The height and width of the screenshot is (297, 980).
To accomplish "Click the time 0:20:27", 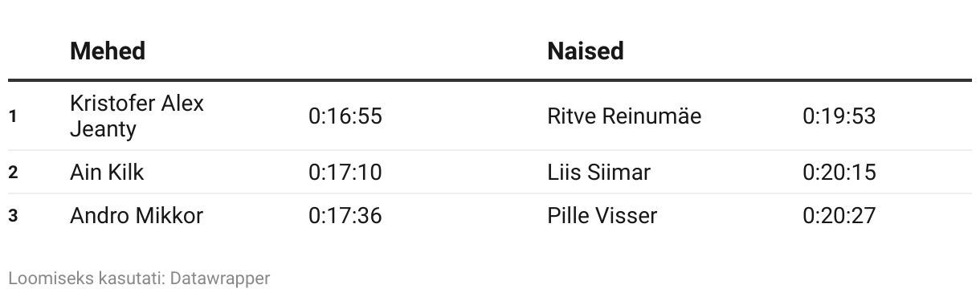I will (839, 216).
